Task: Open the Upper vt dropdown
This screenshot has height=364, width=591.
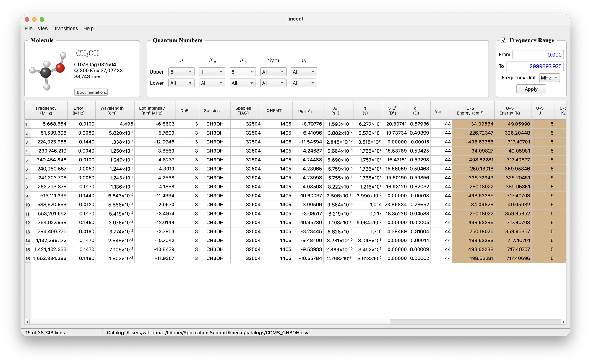Action: click(x=304, y=72)
